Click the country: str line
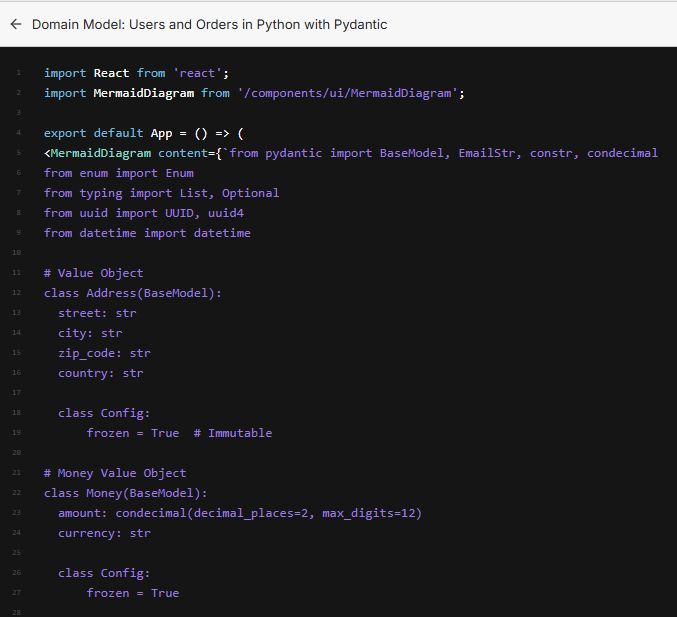 coord(101,373)
